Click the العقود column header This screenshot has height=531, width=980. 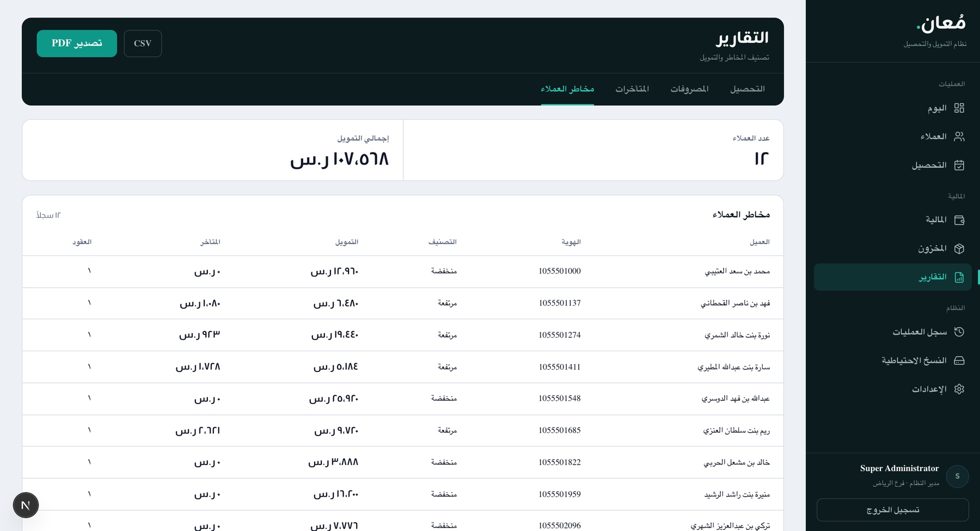click(82, 242)
